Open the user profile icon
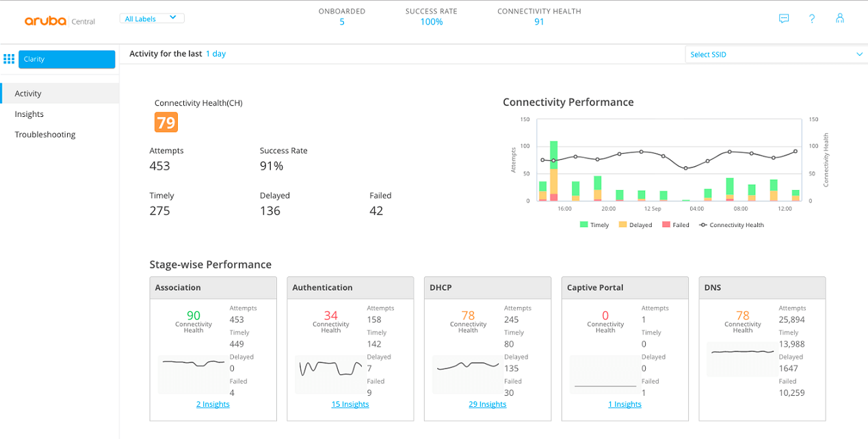The height and width of the screenshot is (439, 868). (840, 18)
